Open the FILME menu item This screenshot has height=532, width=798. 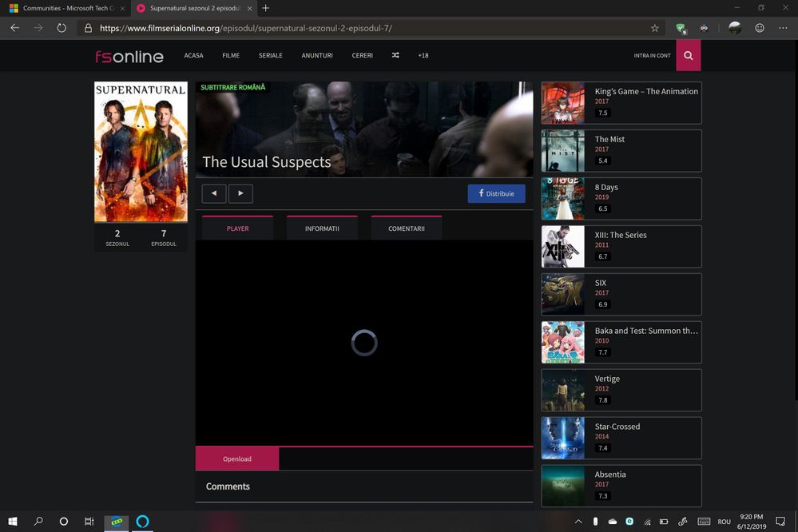(x=230, y=55)
